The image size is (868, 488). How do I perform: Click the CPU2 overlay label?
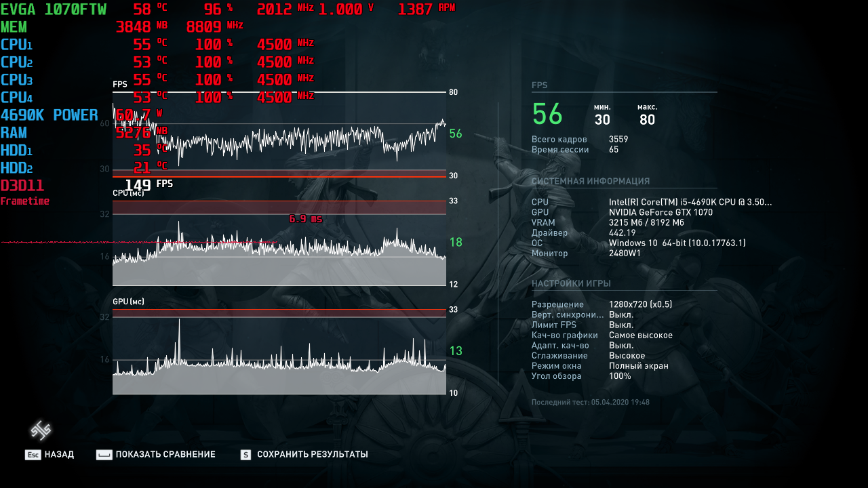click(x=16, y=62)
